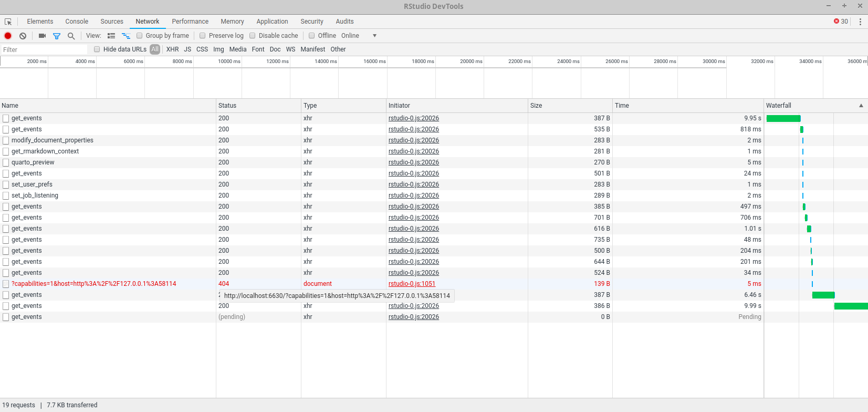Image resolution: width=868 pixels, height=412 pixels.
Task: Filter requests by JS
Action: click(187, 49)
